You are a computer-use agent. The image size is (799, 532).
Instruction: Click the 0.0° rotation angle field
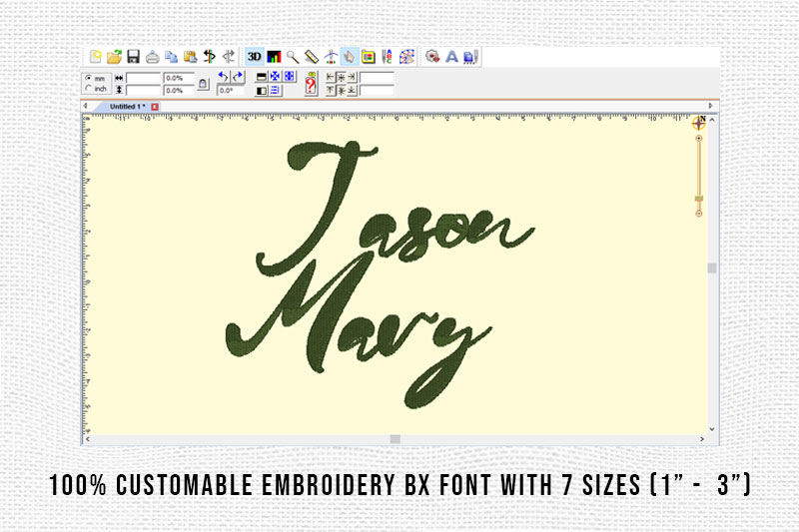[231, 90]
